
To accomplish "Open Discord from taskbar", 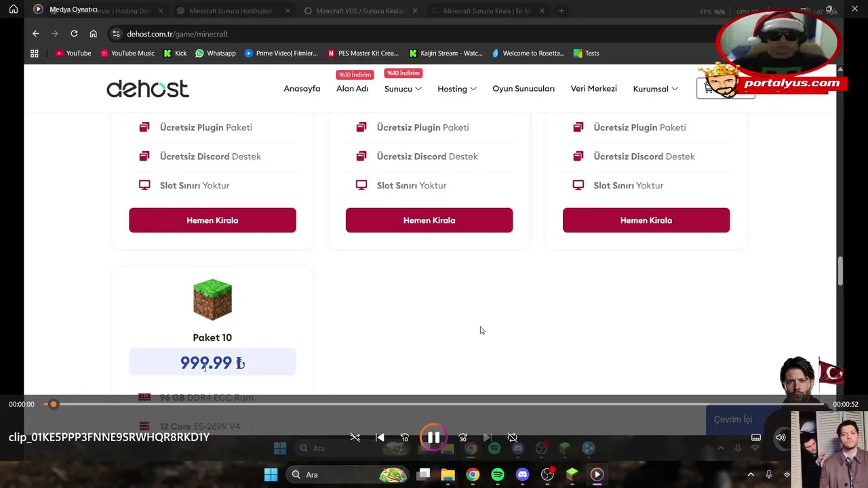I will tap(522, 474).
